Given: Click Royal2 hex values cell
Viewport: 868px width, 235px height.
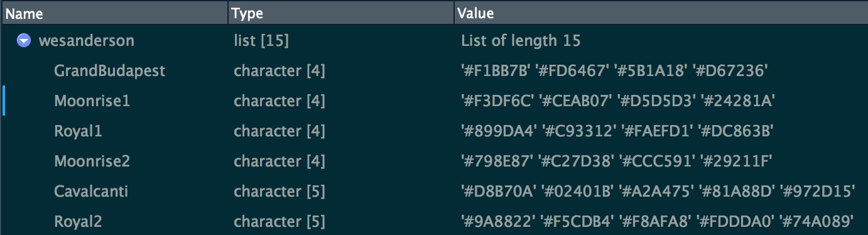Looking at the screenshot, I should tap(658, 221).
